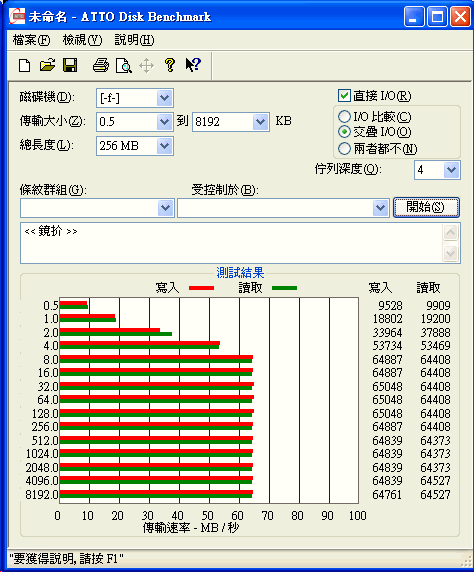
Task: Close the ATTO Disk Benchmark window
Action: 460,17
